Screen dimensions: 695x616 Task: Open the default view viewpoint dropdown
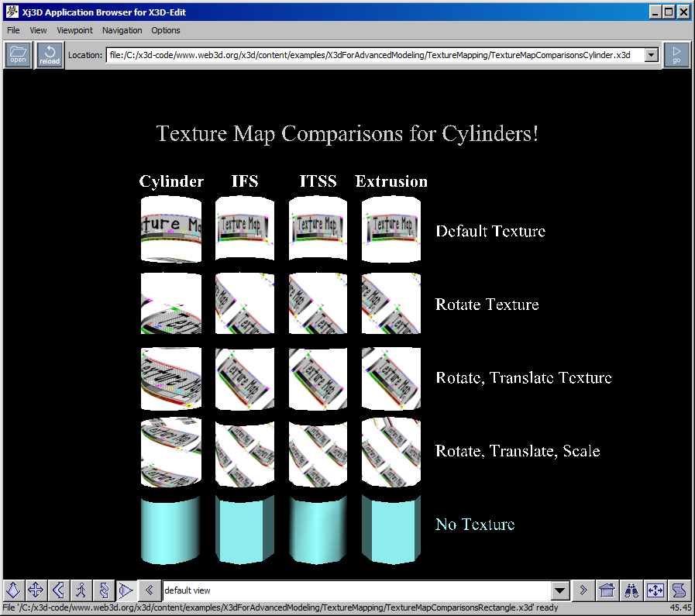click(559, 590)
